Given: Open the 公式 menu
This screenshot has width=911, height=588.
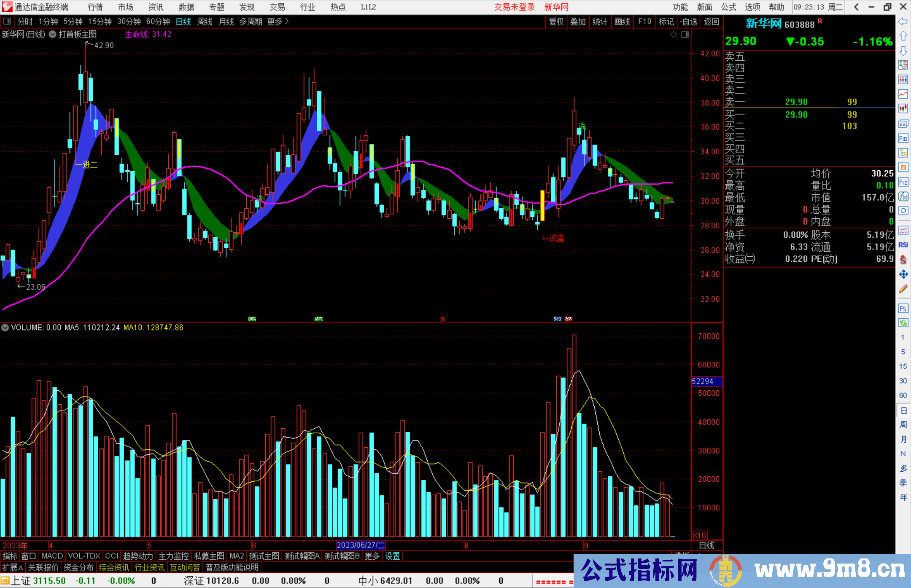Looking at the screenshot, I should [728, 7].
